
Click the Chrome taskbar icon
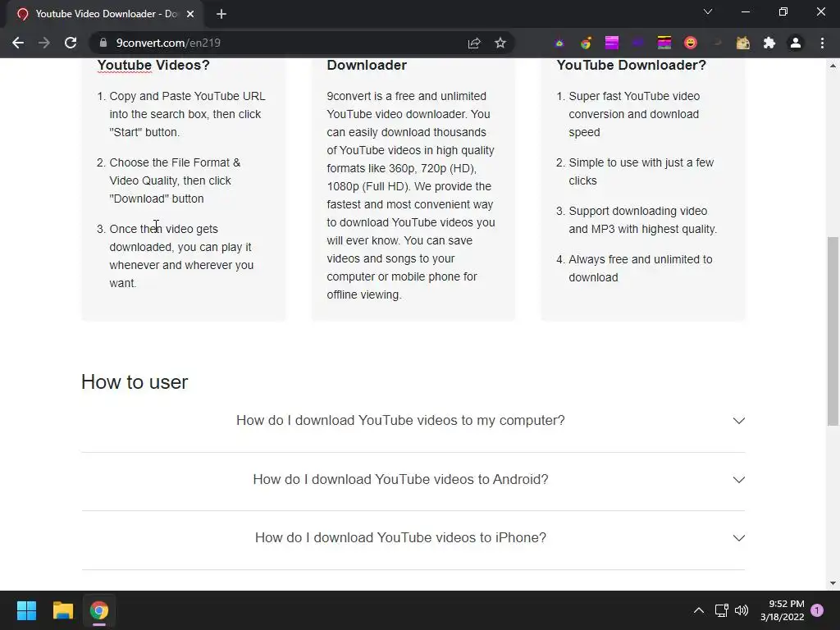click(x=99, y=610)
